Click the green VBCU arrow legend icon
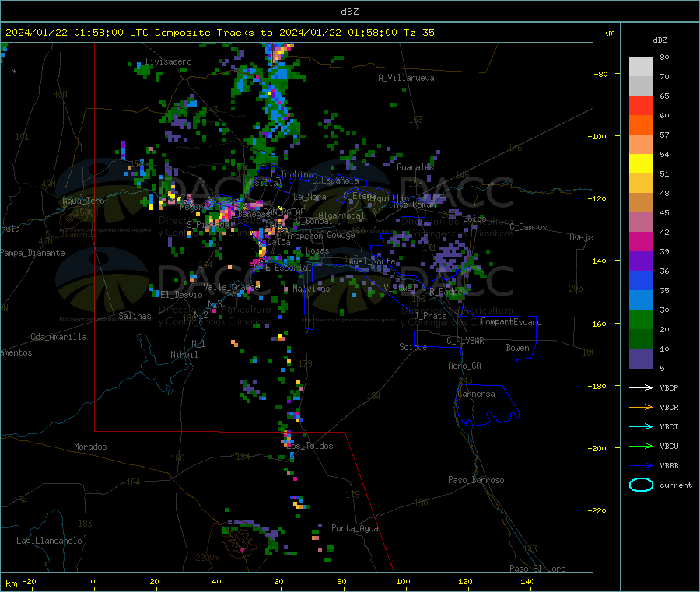Image resolution: width=700 pixels, height=592 pixels. (x=641, y=446)
